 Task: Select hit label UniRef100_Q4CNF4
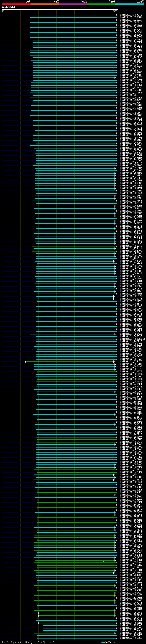131,384
